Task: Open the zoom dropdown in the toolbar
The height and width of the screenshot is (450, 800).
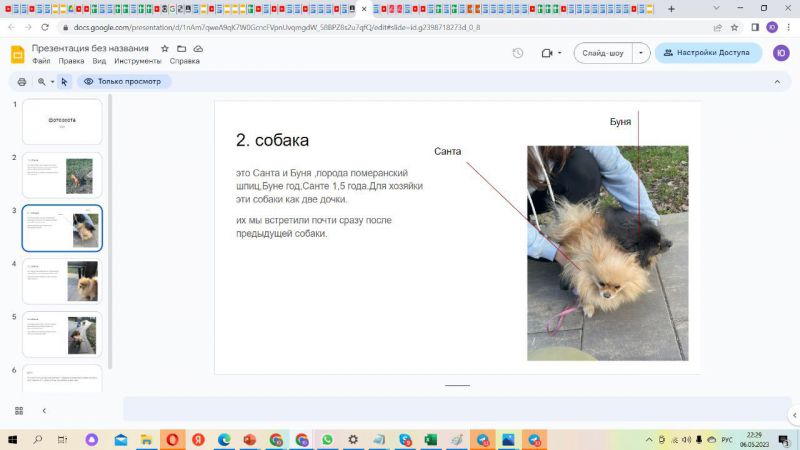Action: [x=45, y=82]
